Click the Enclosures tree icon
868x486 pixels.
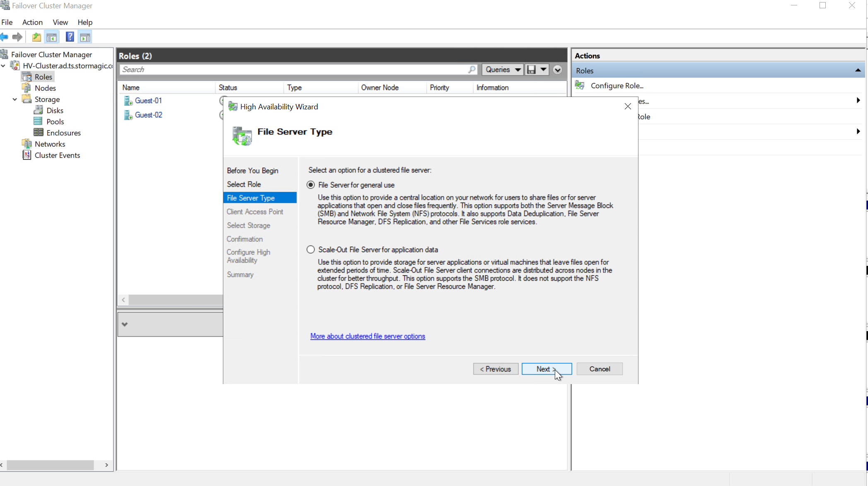click(x=39, y=133)
